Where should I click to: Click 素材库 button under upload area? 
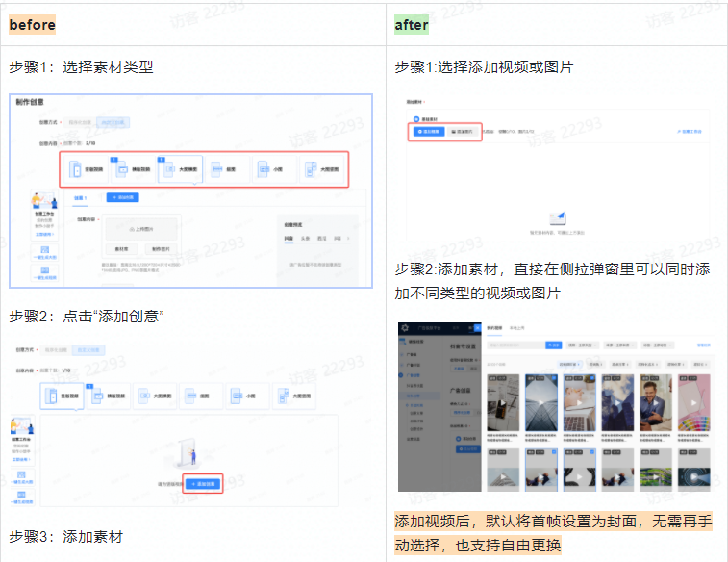pyautogui.click(x=121, y=249)
